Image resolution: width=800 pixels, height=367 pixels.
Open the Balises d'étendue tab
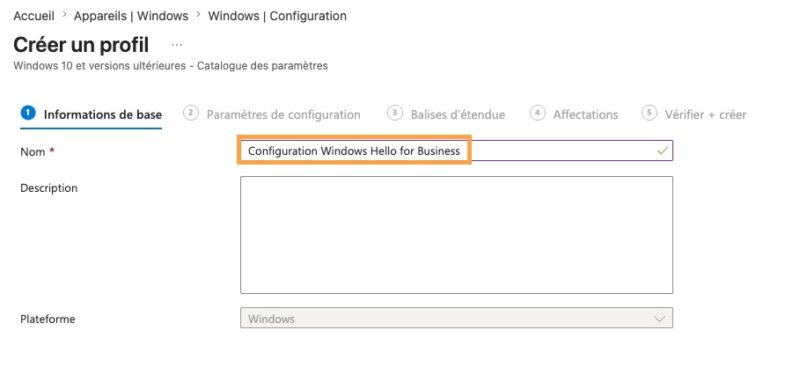[458, 114]
